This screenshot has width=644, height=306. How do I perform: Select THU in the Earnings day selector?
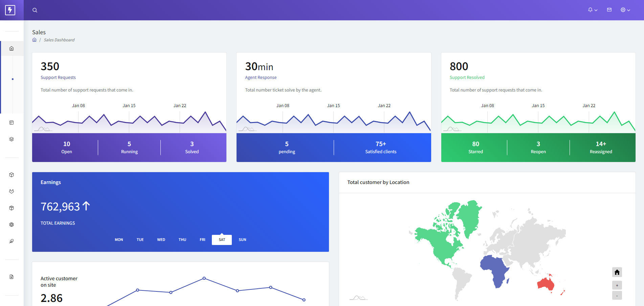tap(182, 240)
